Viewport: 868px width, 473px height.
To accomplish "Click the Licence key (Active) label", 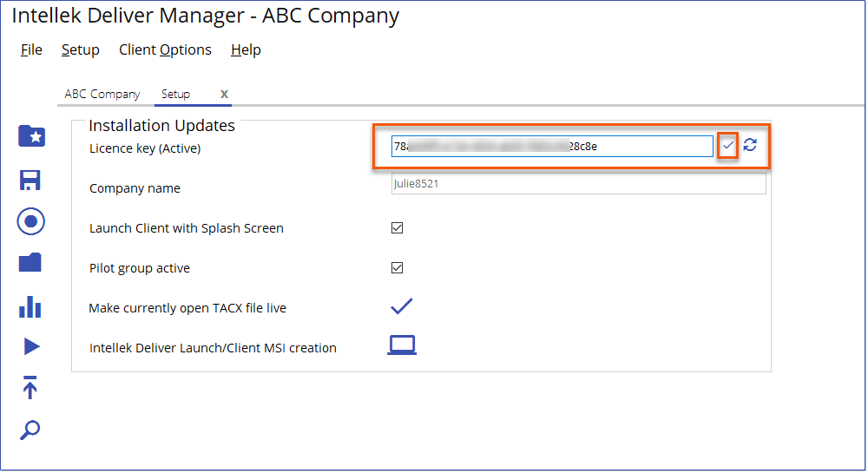I will click(x=145, y=148).
